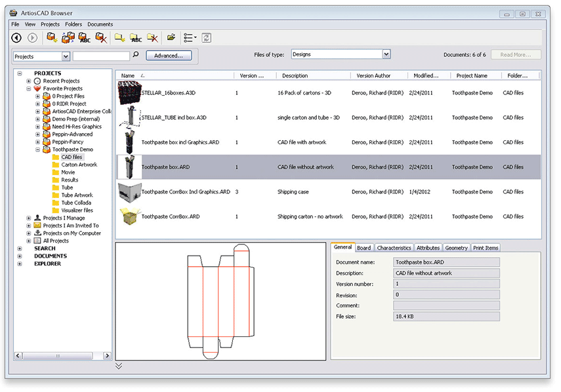Open the list view options icon
This screenshot has height=392, width=561.
190,37
